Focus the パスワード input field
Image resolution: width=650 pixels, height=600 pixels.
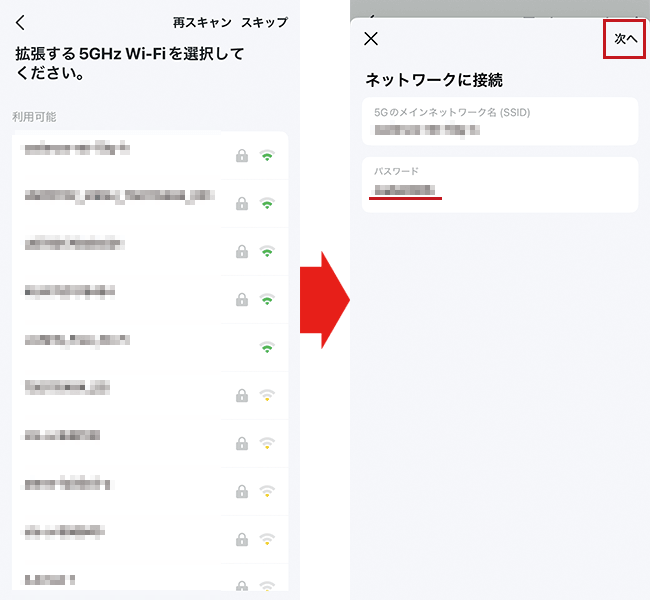pos(500,185)
